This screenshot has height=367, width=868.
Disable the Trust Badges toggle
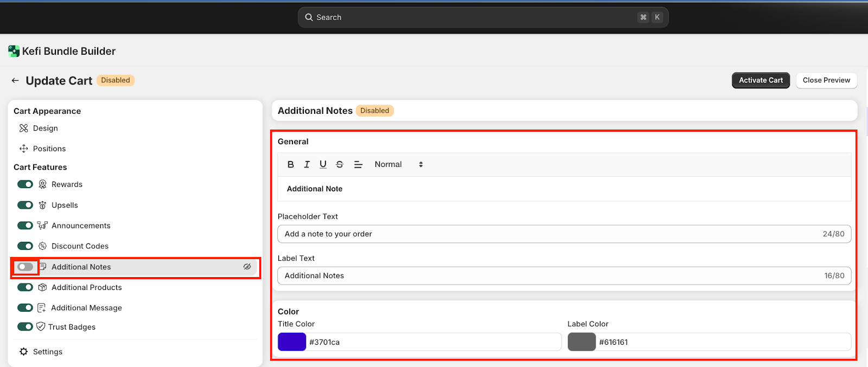click(25, 327)
